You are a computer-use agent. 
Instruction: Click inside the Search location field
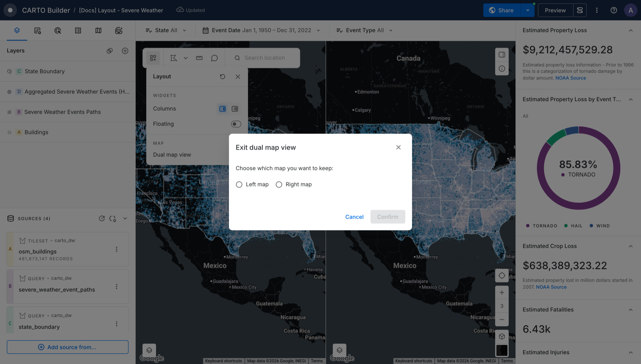click(x=265, y=58)
